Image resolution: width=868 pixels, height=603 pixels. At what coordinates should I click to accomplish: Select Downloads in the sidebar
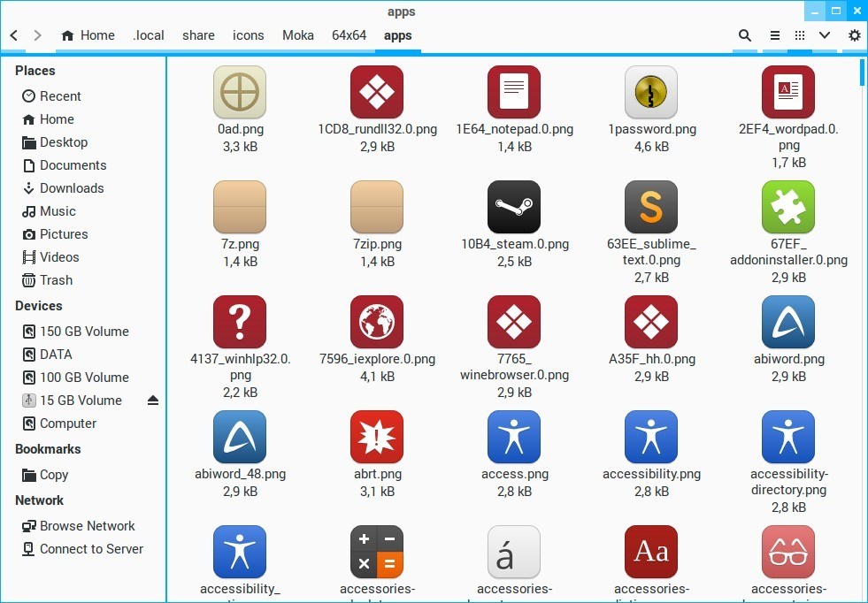click(x=71, y=188)
